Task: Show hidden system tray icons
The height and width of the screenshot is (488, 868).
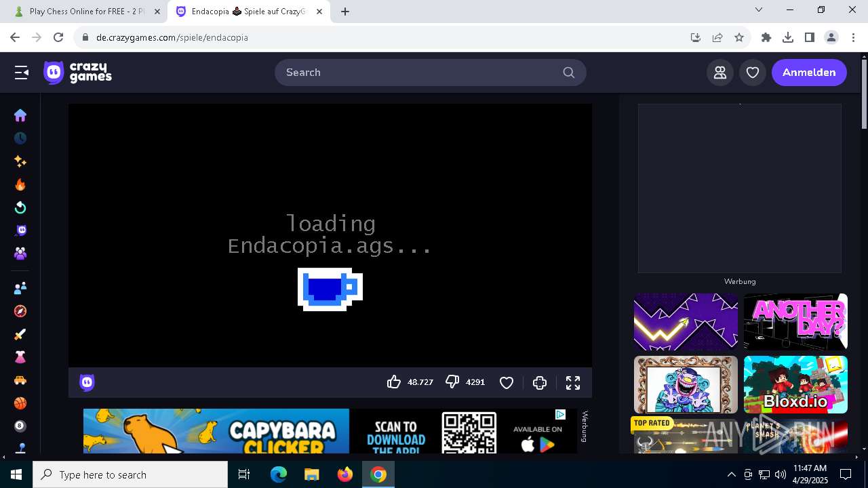Action: [731, 474]
